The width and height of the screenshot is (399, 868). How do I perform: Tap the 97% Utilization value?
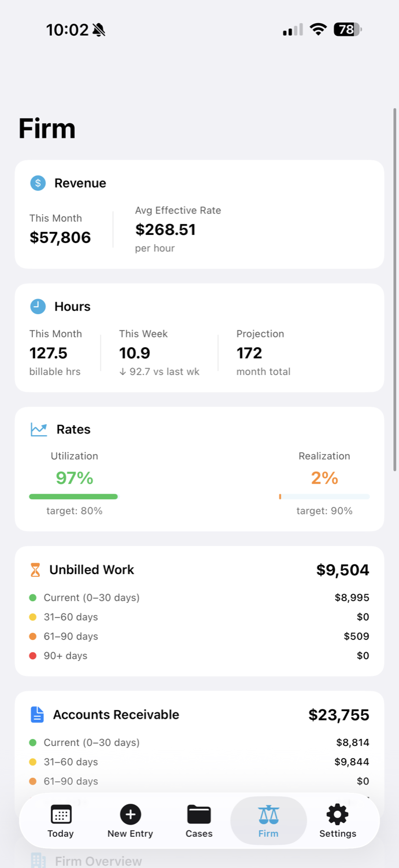pos(74,478)
